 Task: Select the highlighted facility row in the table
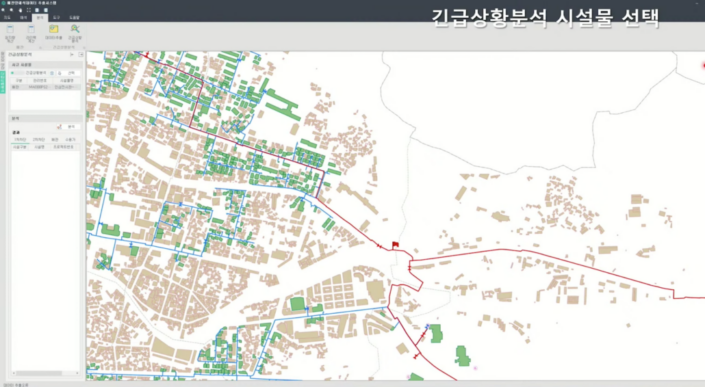click(x=45, y=87)
